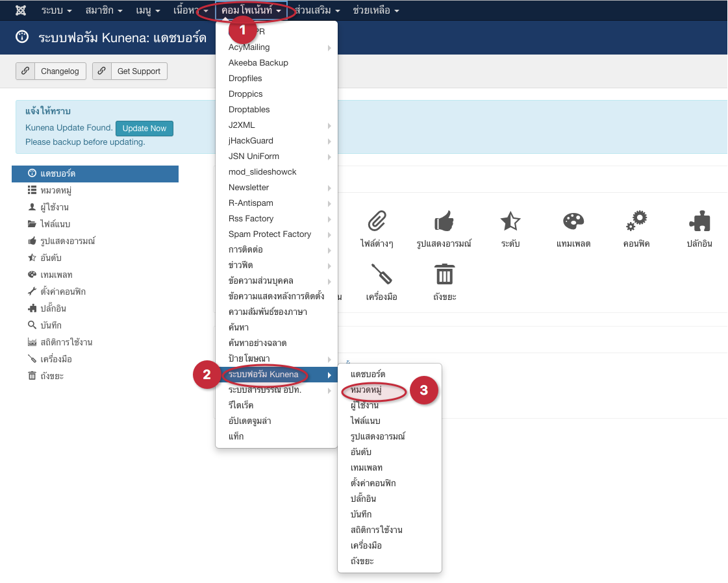The width and height of the screenshot is (728, 583).
Task: Select the แทมเพลต palette icon
Action: pyautogui.click(x=573, y=222)
